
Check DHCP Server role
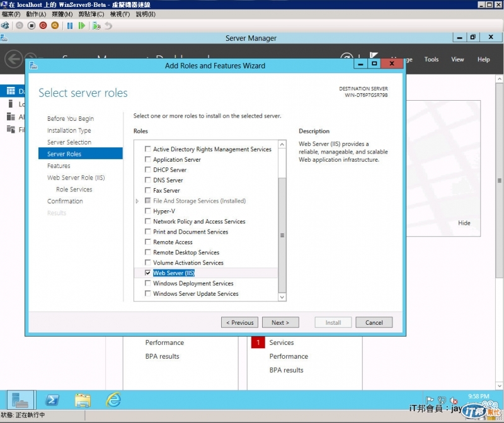click(x=147, y=169)
